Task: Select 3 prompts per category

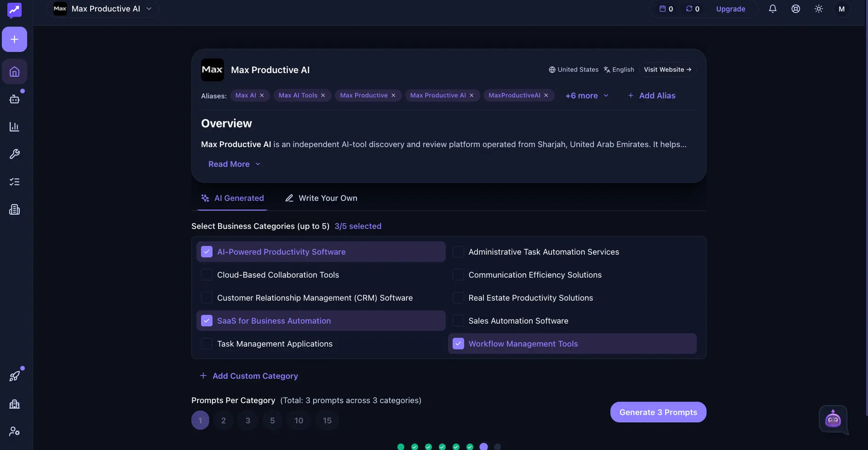Action: [x=248, y=420]
